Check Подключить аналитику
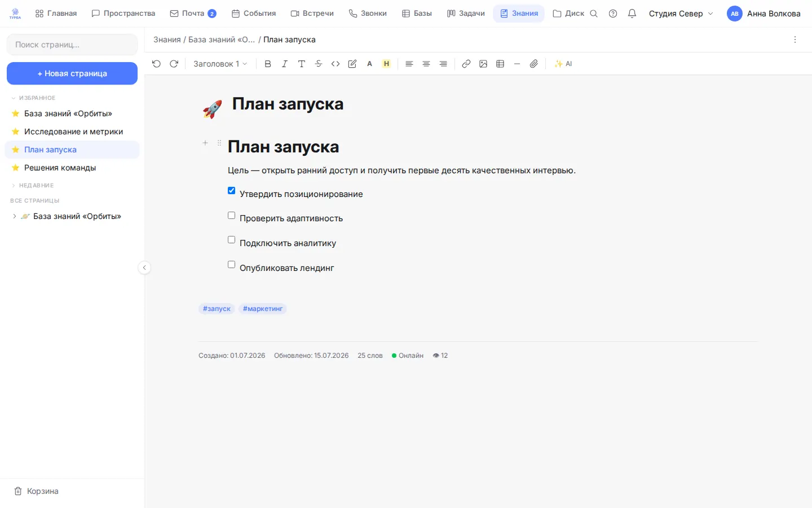Viewport: 812px width, 508px height. [x=231, y=240]
